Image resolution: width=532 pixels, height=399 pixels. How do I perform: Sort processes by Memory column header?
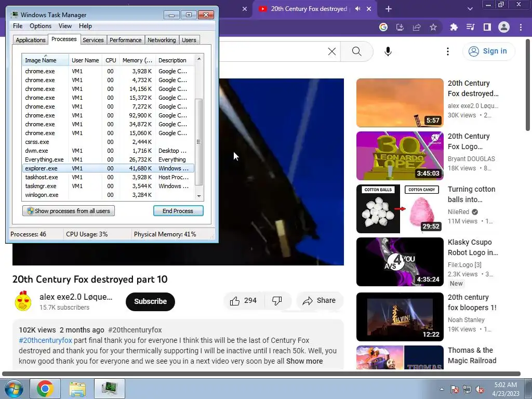(x=137, y=60)
